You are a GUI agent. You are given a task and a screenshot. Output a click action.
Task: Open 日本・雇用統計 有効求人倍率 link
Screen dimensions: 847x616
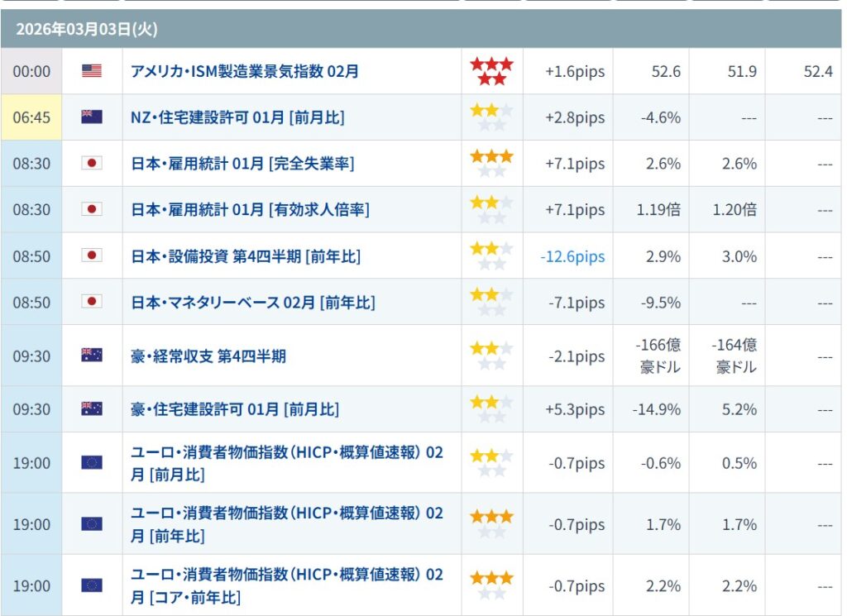pyautogui.click(x=250, y=210)
